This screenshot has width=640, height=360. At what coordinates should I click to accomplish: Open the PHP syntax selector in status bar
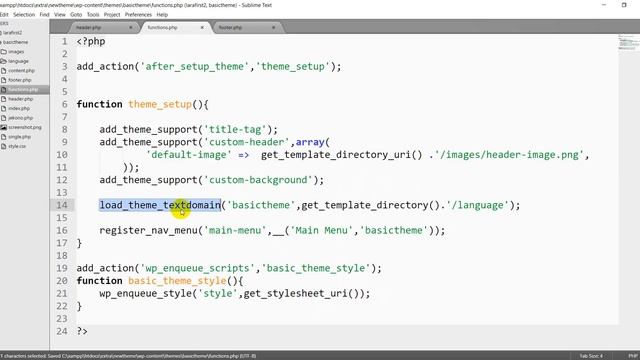[x=633, y=356]
